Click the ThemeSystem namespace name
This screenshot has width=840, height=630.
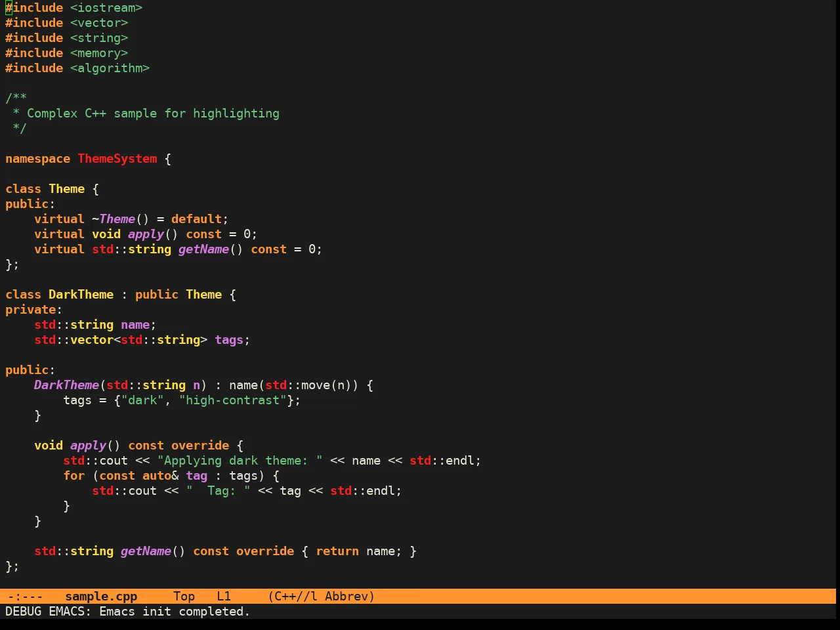pos(117,159)
